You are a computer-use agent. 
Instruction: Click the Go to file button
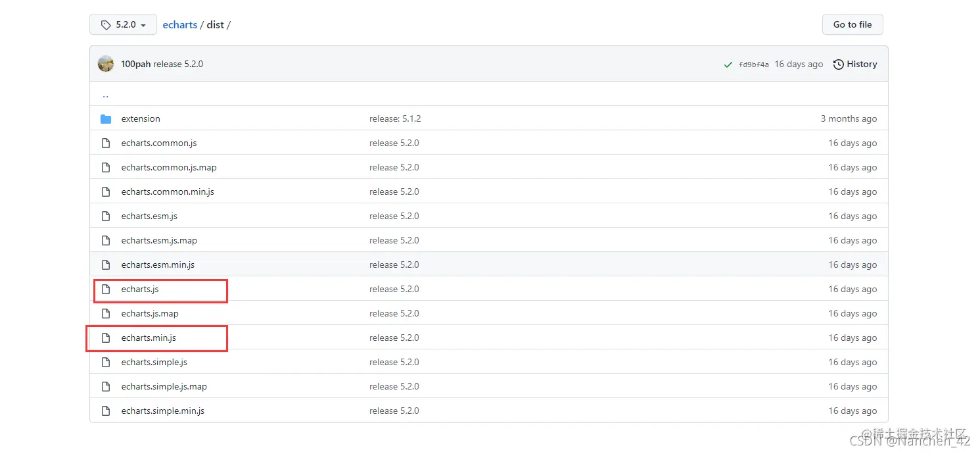coord(852,24)
